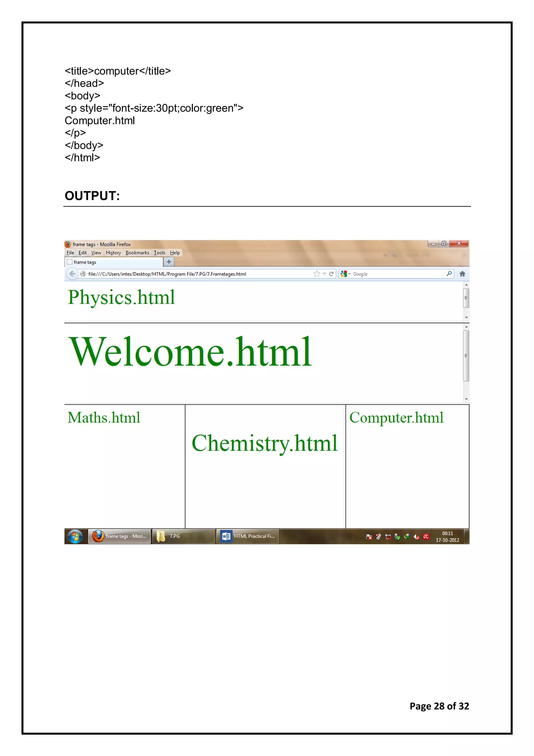
Task: Open URL history dropdown arrow in address bar
Action: tap(324, 274)
